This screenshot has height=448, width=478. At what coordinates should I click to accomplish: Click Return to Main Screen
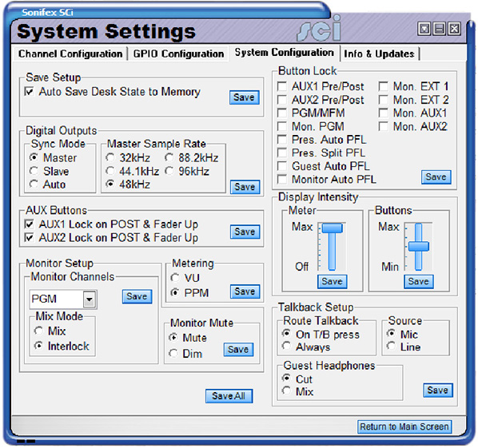[404, 426]
